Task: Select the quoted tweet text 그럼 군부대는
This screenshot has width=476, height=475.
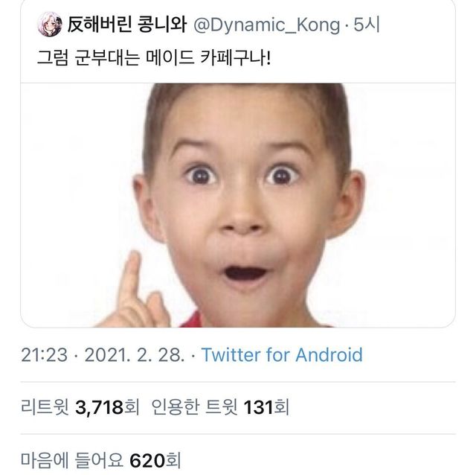Action: point(89,57)
